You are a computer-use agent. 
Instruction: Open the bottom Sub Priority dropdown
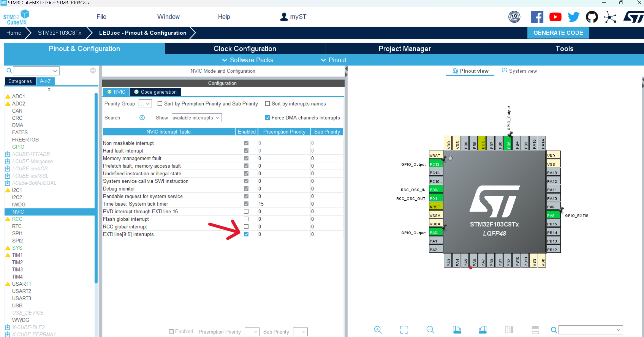point(300,332)
